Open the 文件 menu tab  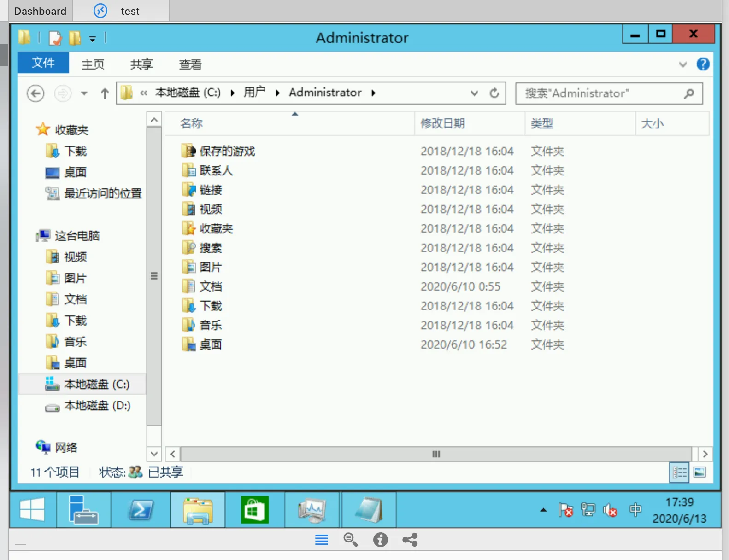pos(43,63)
